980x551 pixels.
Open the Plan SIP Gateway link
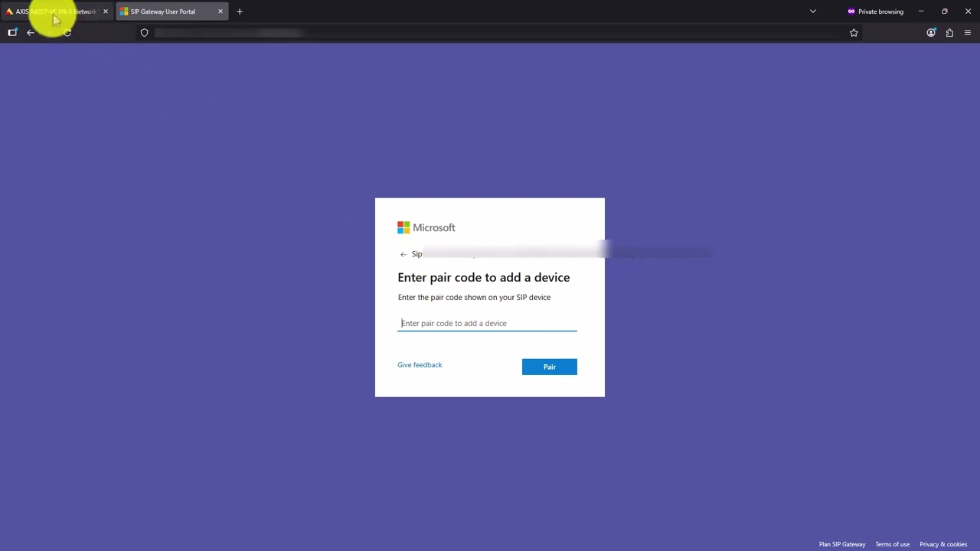(x=842, y=544)
